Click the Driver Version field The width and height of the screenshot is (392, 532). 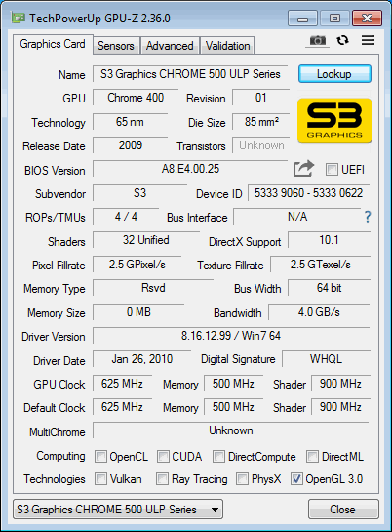click(x=231, y=336)
